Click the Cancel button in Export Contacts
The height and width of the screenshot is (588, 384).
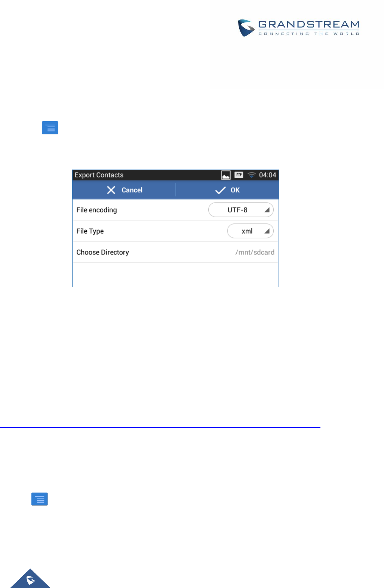click(x=124, y=190)
